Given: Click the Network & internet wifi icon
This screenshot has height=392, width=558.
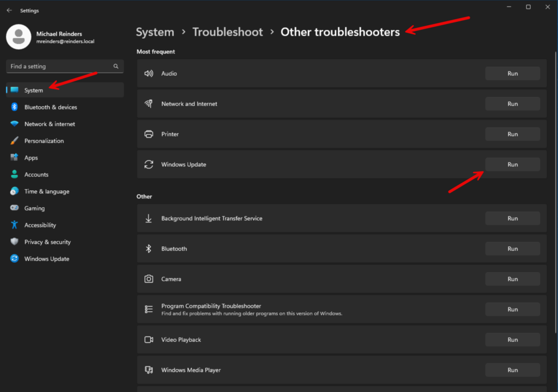Looking at the screenshot, I should tap(14, 124).
